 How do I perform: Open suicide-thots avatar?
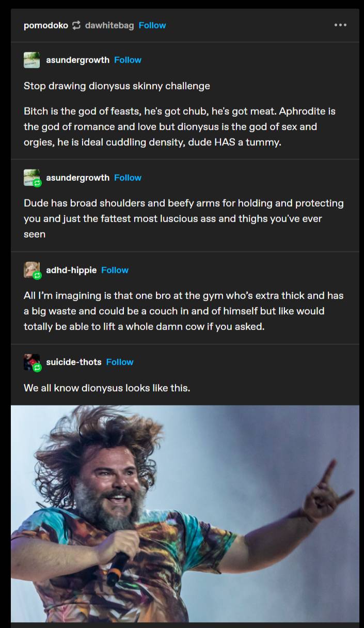31,362
